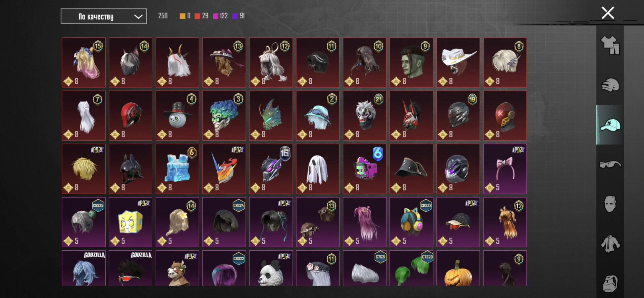
Task: Select the gloves category icon
Action: coord(610,85)
